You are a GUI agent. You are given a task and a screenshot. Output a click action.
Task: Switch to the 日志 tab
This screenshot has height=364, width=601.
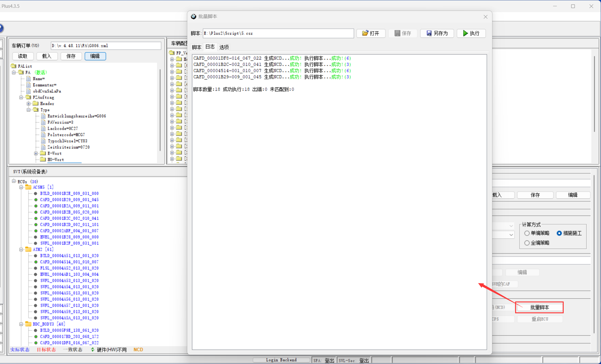(210, 47)
